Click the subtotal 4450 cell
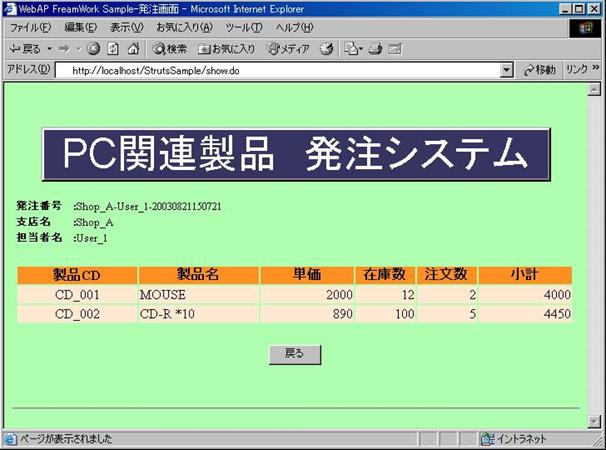606x450 pixels. (525, 314)
